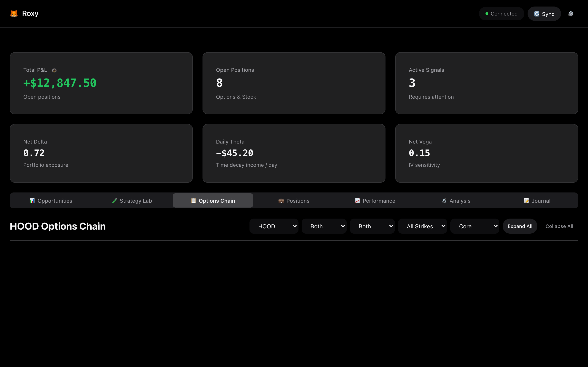Toggle Total P&L visibility eye icon
Image resolution: width=588 pixels, height=367 pixels.
[x=54, y=70]
